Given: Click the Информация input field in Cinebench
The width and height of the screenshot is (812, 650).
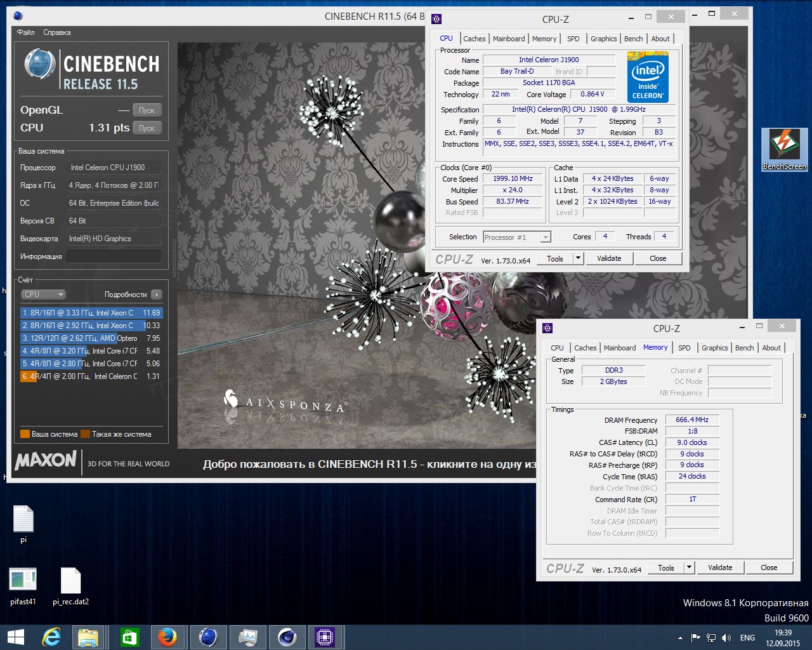Looking at the screenshot, I should click(114, 256).
